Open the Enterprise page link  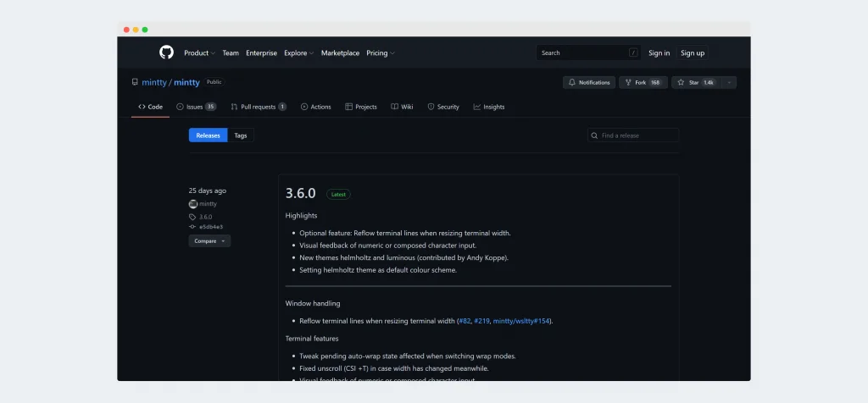click(261, 53)
